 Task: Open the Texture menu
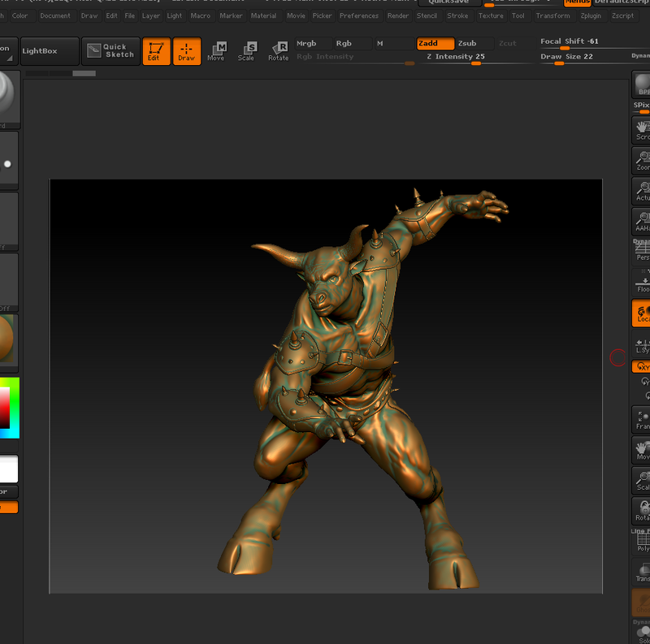point(491,15)
